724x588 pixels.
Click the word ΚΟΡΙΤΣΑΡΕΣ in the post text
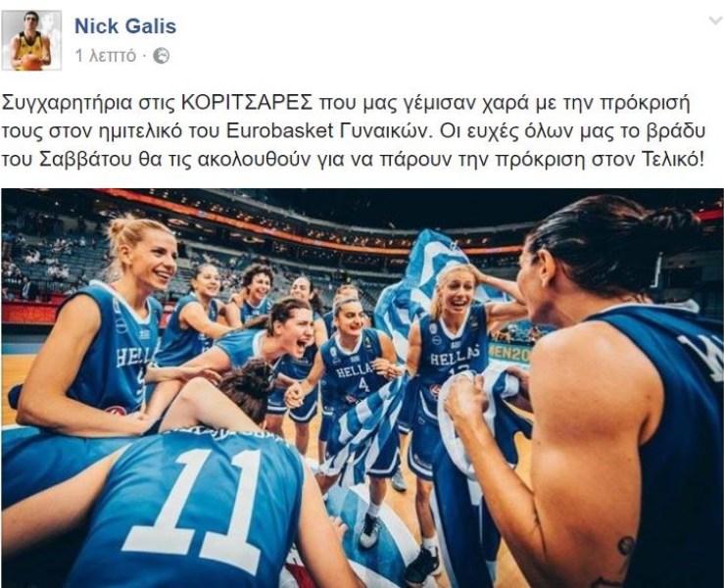[x=247, y=103]
